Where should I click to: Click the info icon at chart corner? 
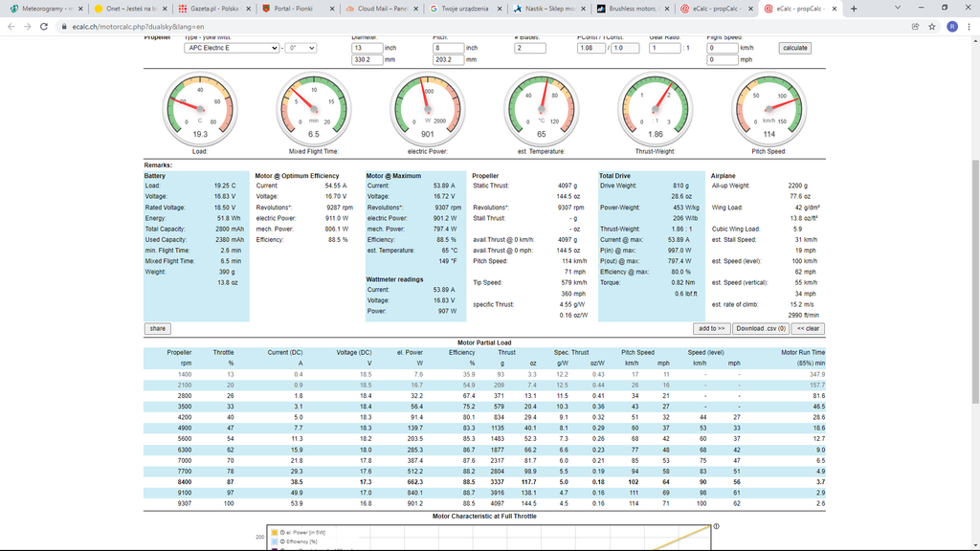click(x=716, y=525)
